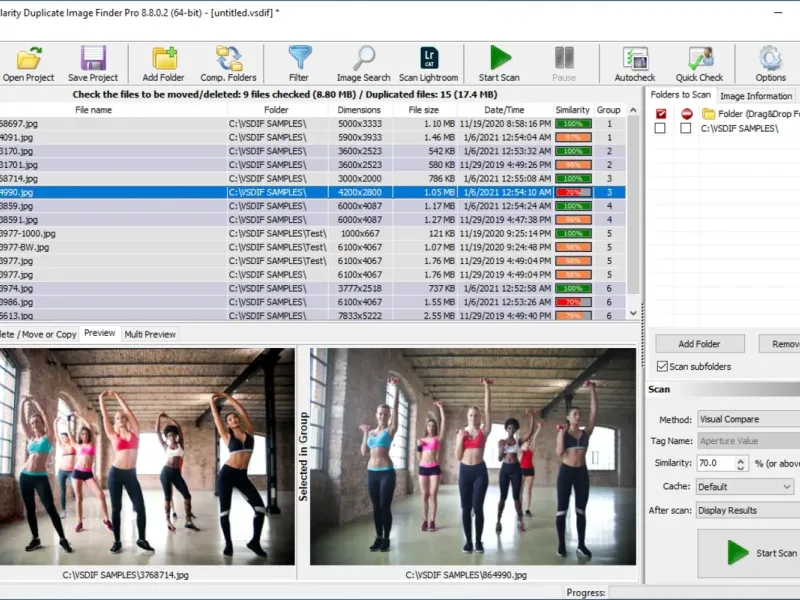800x600 pixels.
Task: Select the row with dimensions 3000x2000
Action: click(312, 179)
